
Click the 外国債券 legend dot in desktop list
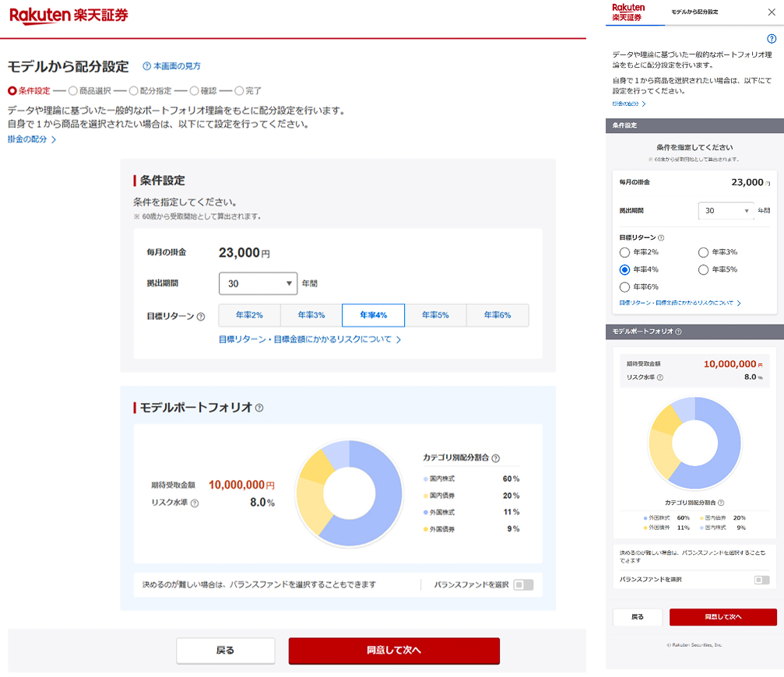426,529
